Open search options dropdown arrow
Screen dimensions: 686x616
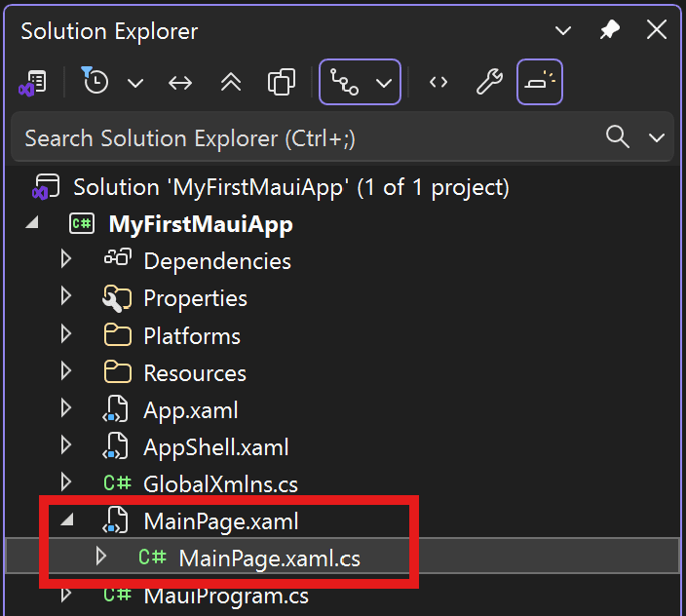(657, 138)
